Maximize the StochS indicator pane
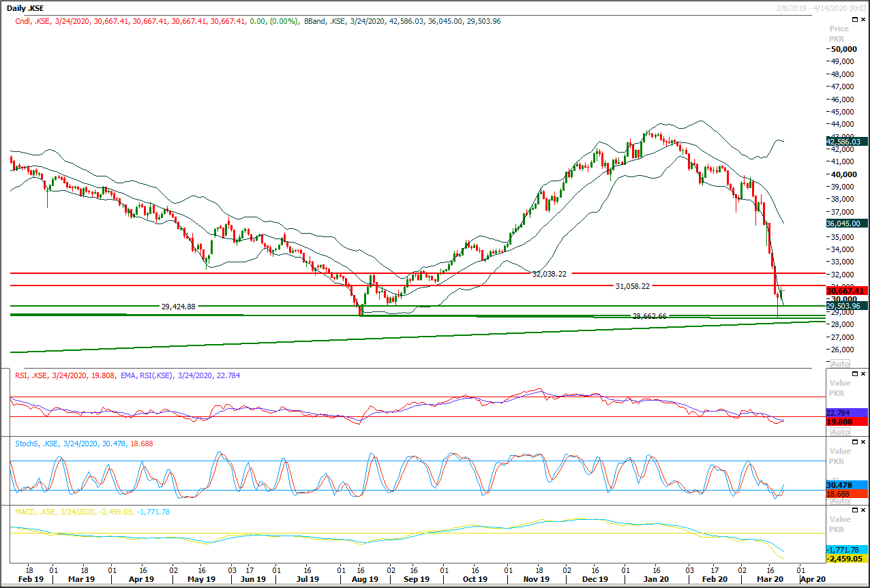Screen dimensions: 870x588 click(x=856, y=442)
